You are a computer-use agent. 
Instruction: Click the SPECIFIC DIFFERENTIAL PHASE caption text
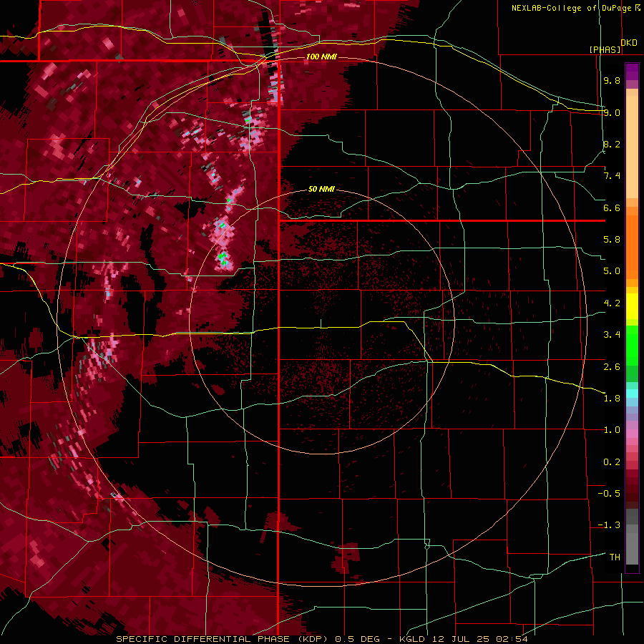[203, 639]
